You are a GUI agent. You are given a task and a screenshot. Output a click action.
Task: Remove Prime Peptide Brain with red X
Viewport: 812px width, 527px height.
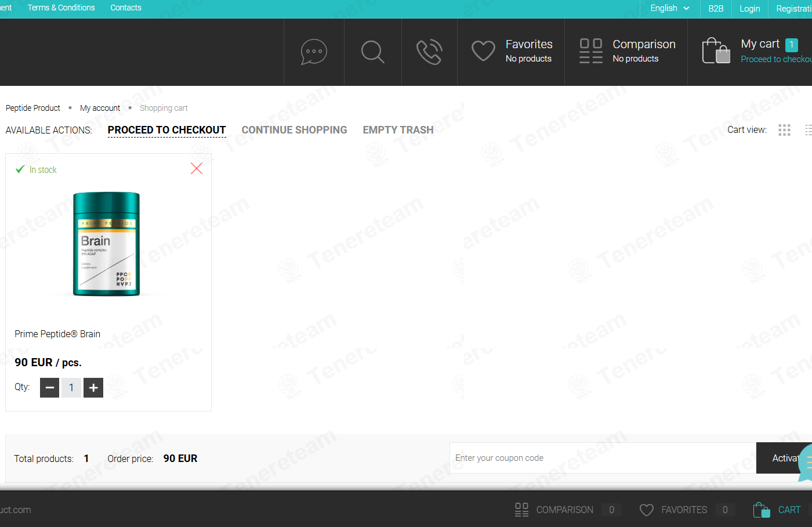pos(197,168)
